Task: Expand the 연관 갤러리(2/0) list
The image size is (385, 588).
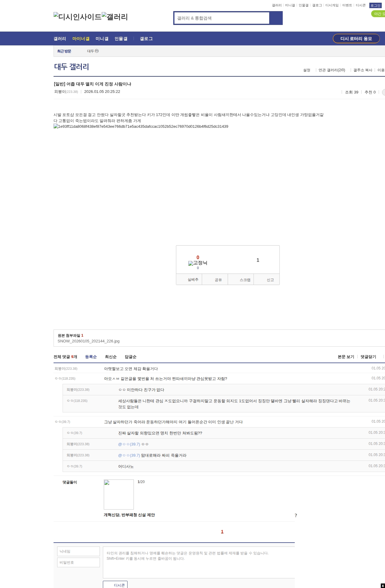Action: pos(332,70)
